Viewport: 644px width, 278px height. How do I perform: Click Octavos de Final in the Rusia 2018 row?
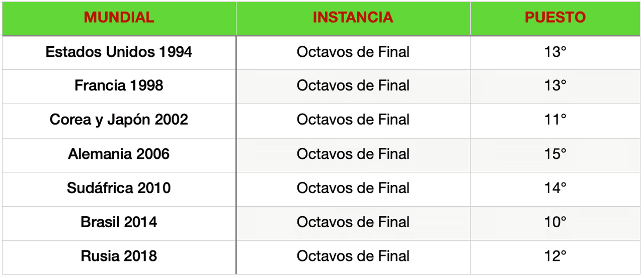point(353,256)
